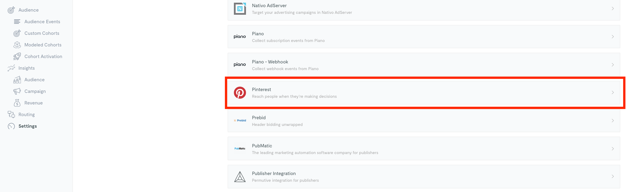Click the Publisher Integration triangle icon
Viewport: 644px width, 192px height.
pyautogui.click(x=239, y=177)
